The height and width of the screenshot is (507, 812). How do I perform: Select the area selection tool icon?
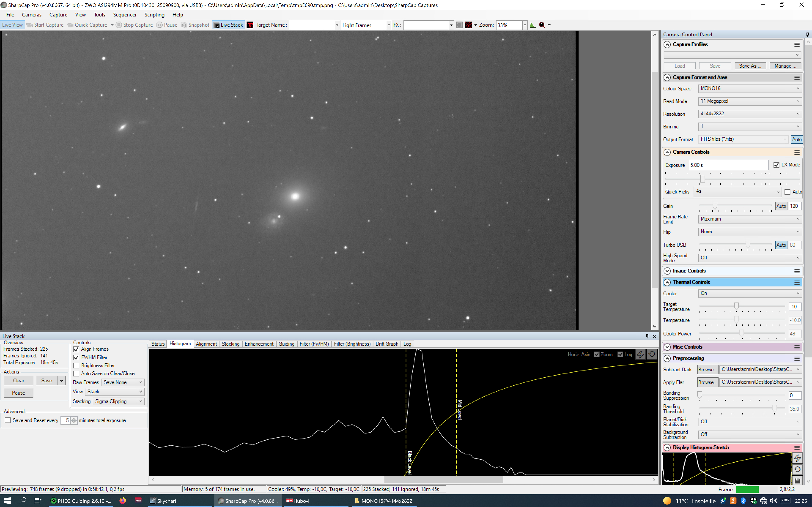459,25
